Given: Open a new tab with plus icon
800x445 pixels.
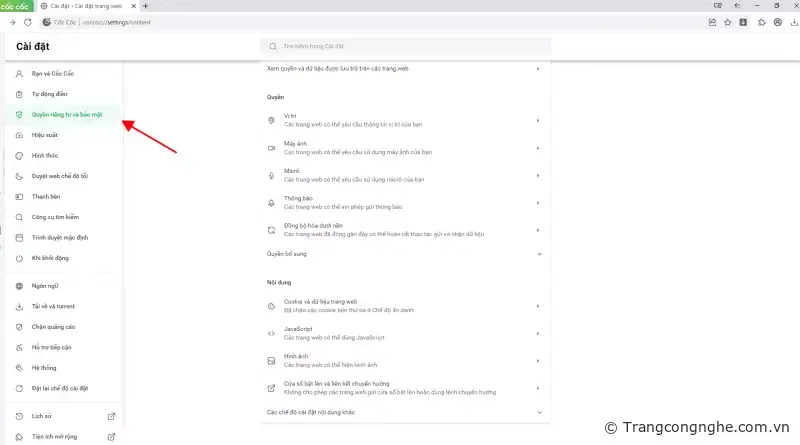Looking at the screenshot, I should (x=146, y=6).
